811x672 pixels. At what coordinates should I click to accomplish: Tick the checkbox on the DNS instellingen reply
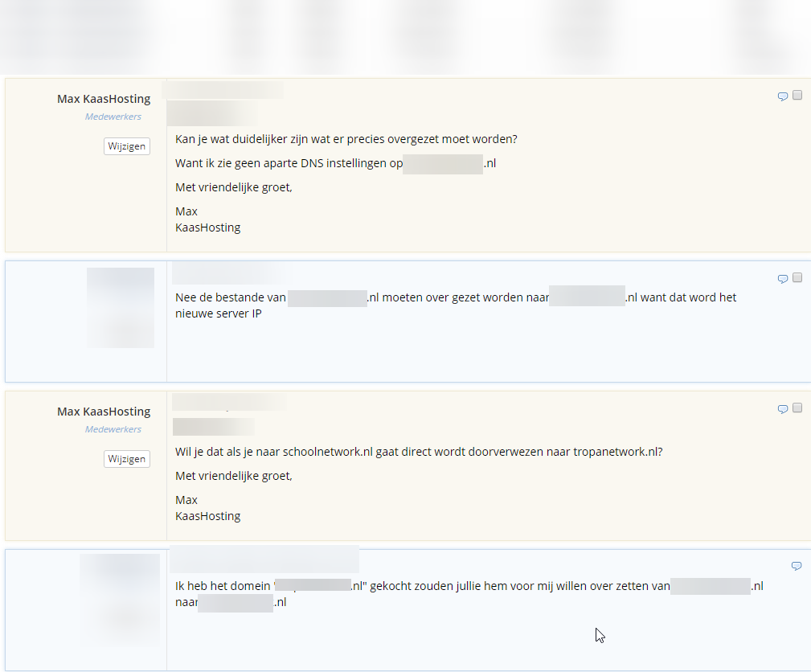click(797, 96)
